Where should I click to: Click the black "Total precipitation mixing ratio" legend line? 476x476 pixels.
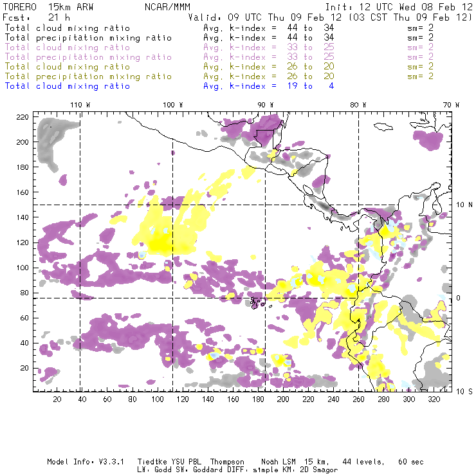click(x=88, y=38)
